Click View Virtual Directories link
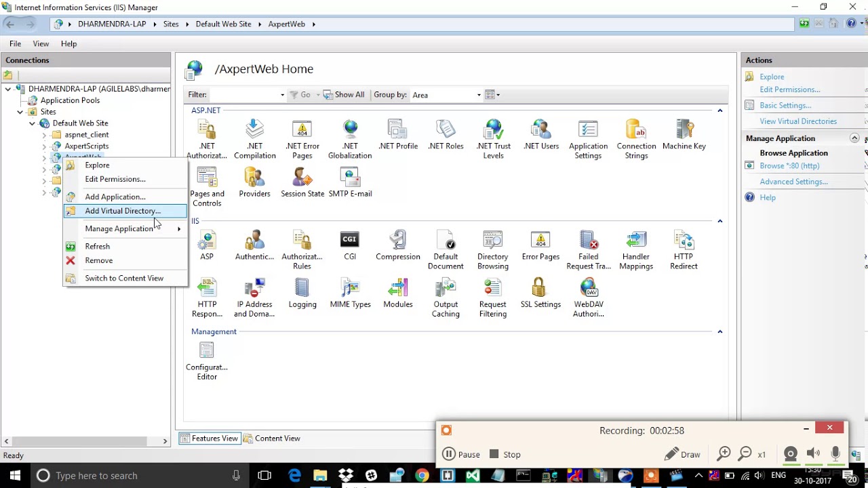The width and height of the screenshot is (868, 488). pos(798,121)
